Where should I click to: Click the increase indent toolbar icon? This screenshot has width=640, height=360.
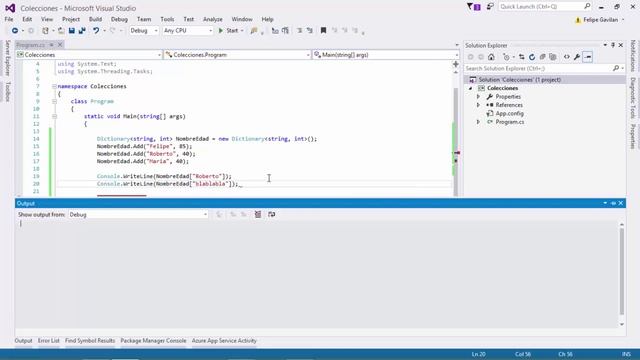[310, 31]
